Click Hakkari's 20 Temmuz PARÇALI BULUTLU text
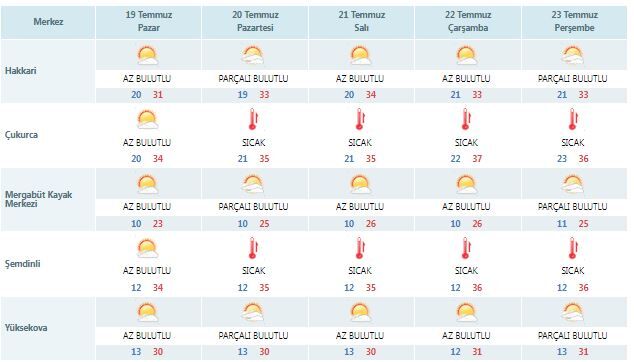 [x=254, y=78]
